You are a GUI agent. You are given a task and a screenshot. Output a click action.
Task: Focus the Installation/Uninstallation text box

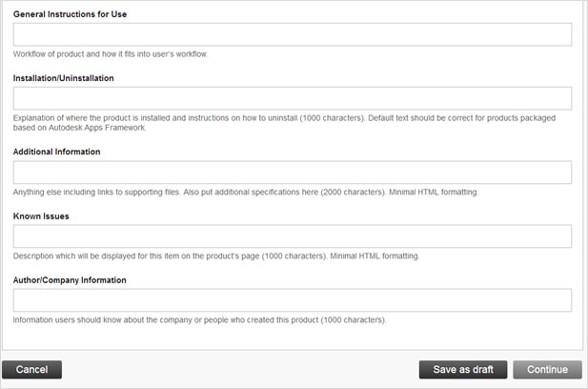(x=293, y=98)
